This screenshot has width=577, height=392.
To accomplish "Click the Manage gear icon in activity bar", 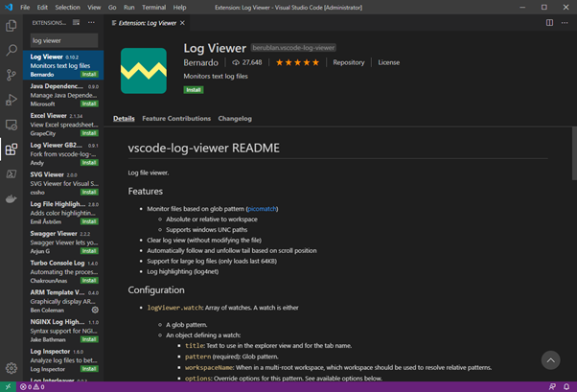I will (12, 367).
